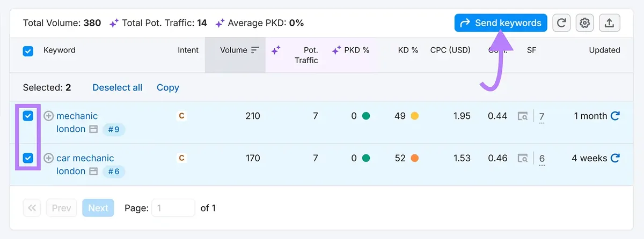Click yellow KD dot for mechanic london
The width and height of the screenshot is (644, 239).
[414, 116]
